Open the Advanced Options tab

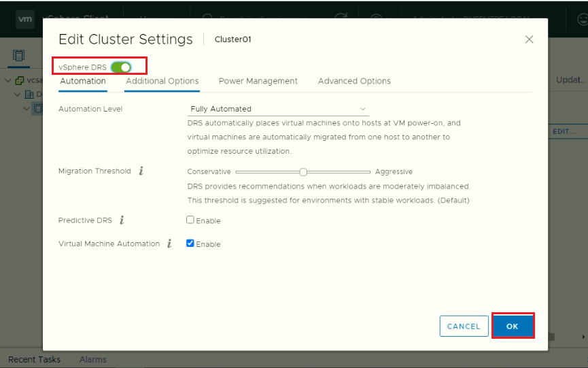354,81
